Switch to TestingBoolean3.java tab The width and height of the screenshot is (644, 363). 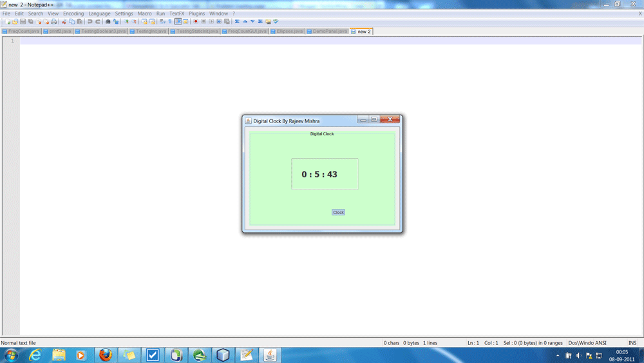coord(100,31)
